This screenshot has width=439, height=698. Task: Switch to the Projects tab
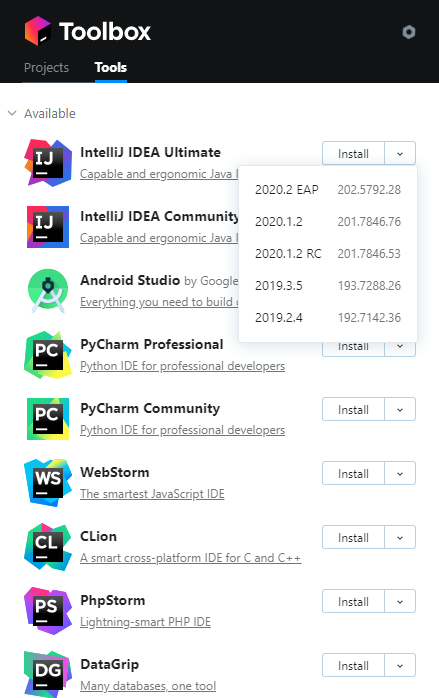46,67
